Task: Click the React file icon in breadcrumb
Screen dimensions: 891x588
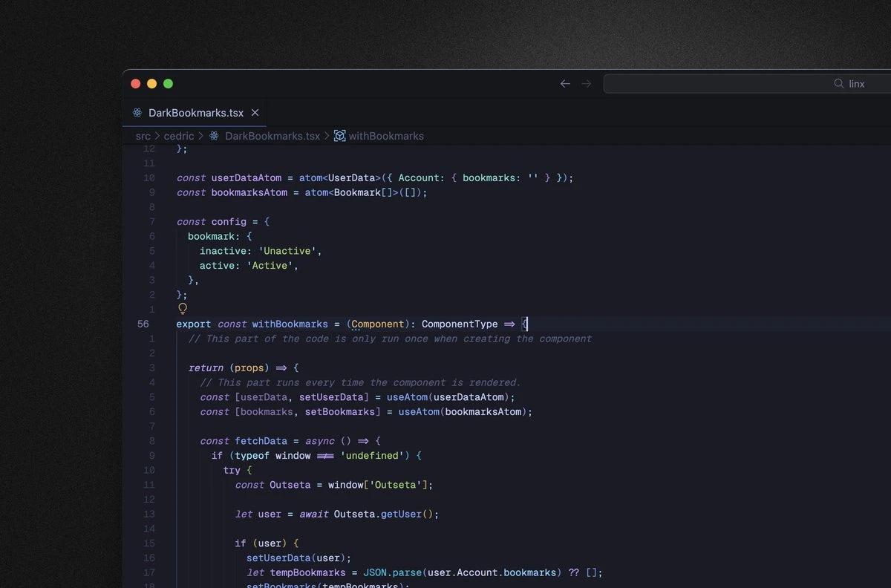Action: (x=215, y=136)
